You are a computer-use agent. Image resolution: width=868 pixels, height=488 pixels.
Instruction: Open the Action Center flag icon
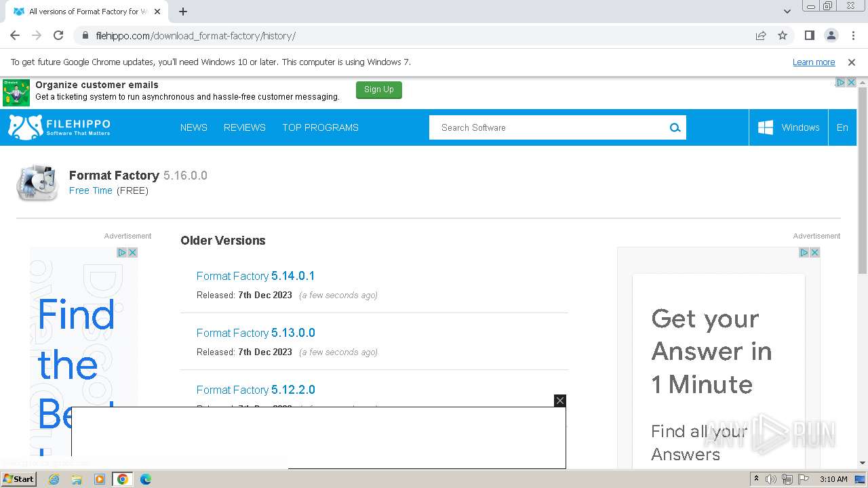pos(804,479)
